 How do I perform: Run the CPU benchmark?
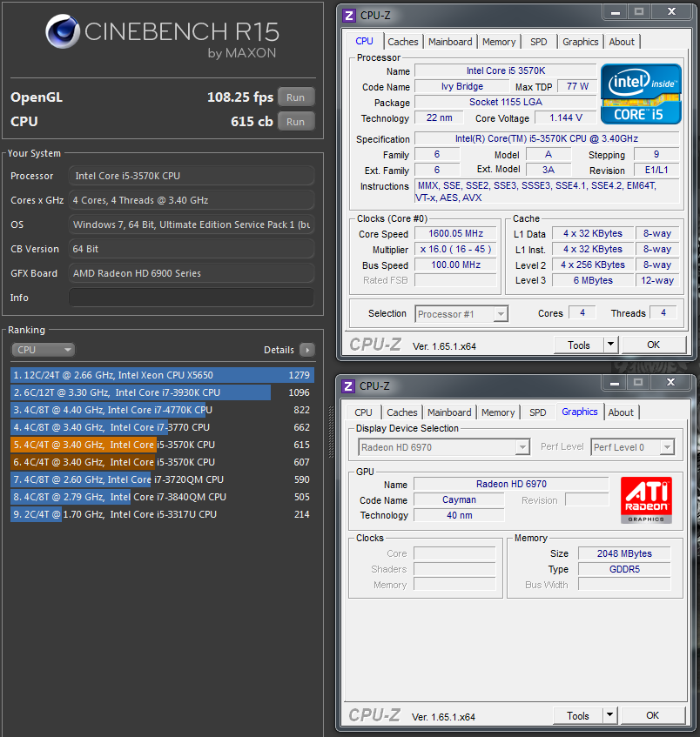point(295,121)
